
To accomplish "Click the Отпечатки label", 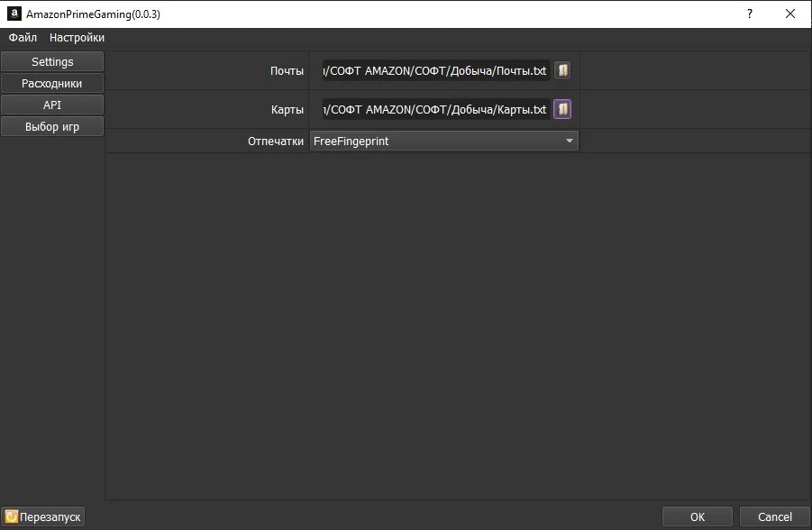I will point(276,141).
